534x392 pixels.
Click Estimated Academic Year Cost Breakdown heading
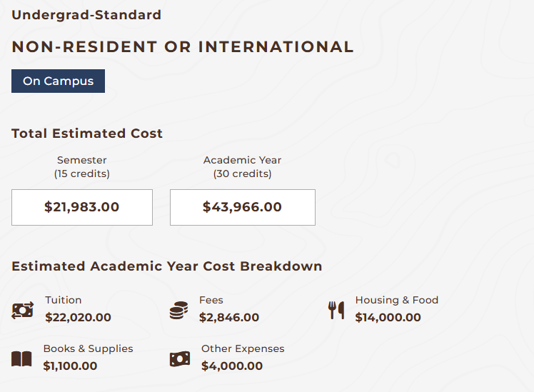click(167, 266)
